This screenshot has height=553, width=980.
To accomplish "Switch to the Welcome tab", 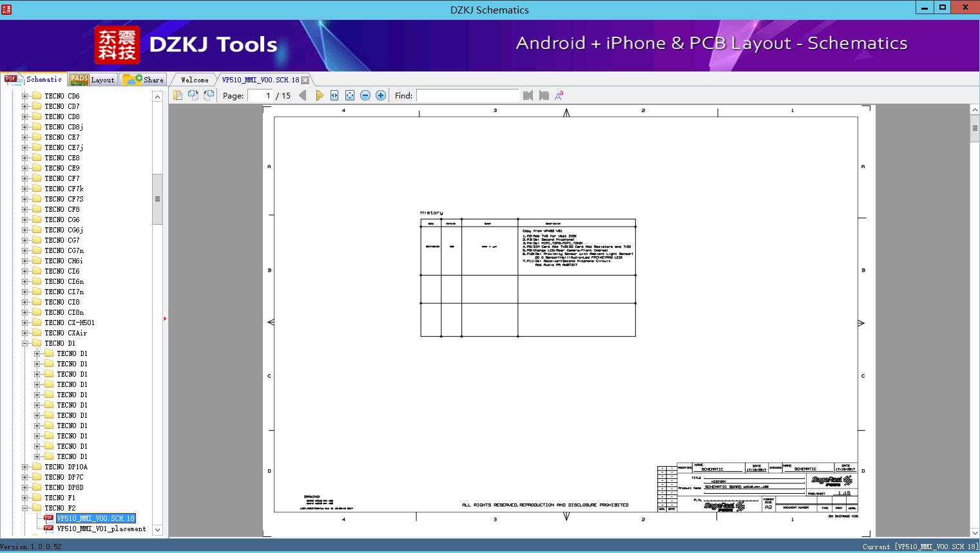I will (x=195, y=80).
